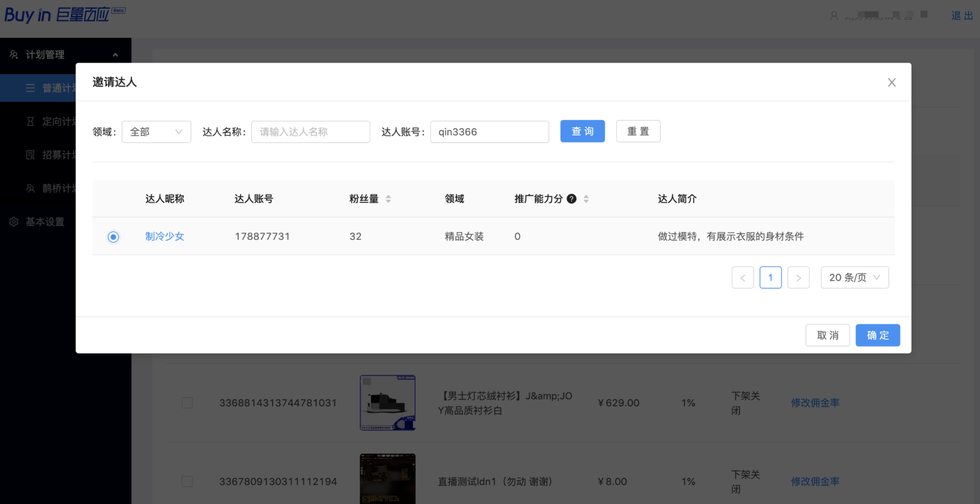The width and height of the screenshot is (980, 504).
Task: Sort by 推广能力分 using the sort arrows
Action: 586,199
